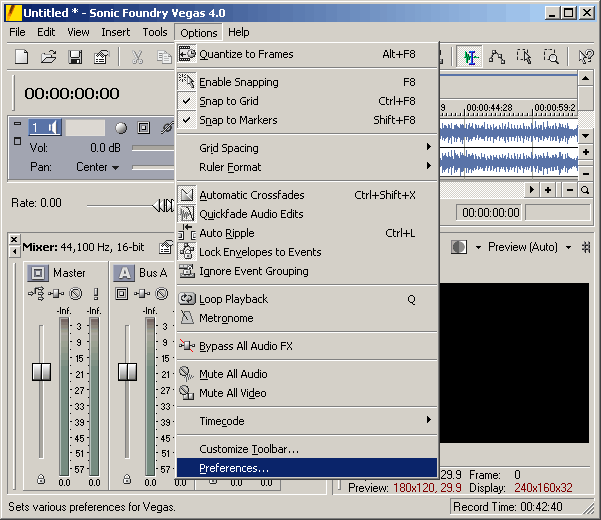
Task: Click the 00:00:44:28 ruler mark
Action: click(489, 108)
